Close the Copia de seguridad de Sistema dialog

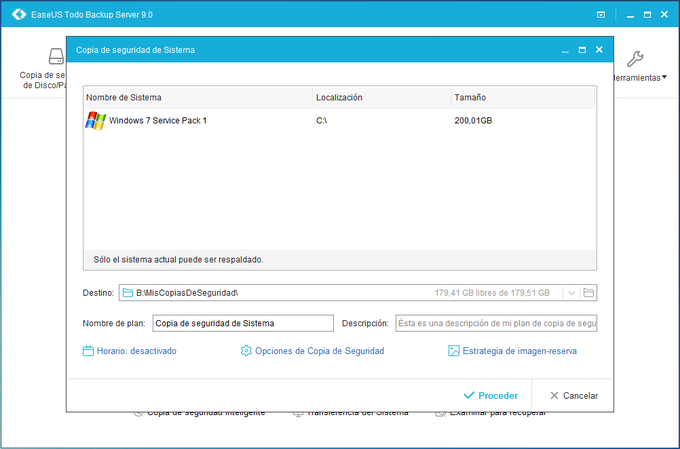point(599,49)
